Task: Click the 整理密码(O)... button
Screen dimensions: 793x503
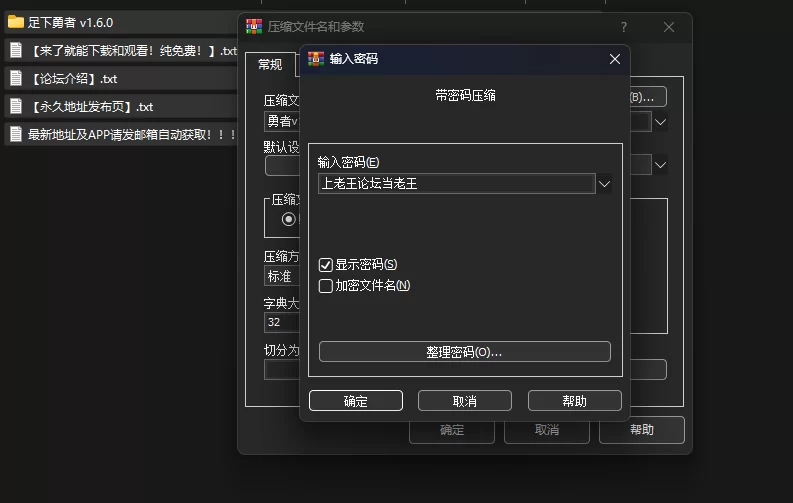Action: (x=464, y=352)
